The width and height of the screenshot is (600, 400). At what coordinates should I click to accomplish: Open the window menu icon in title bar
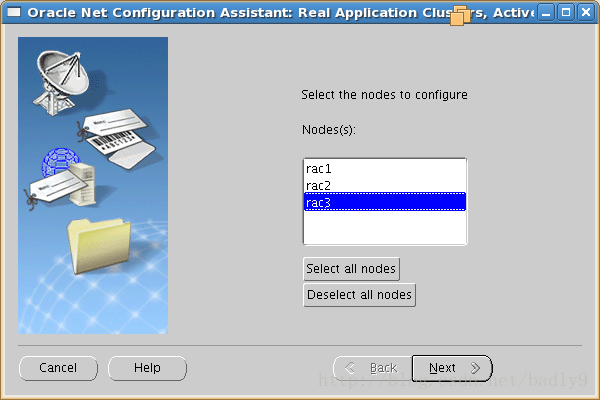(x=14, y=12)
